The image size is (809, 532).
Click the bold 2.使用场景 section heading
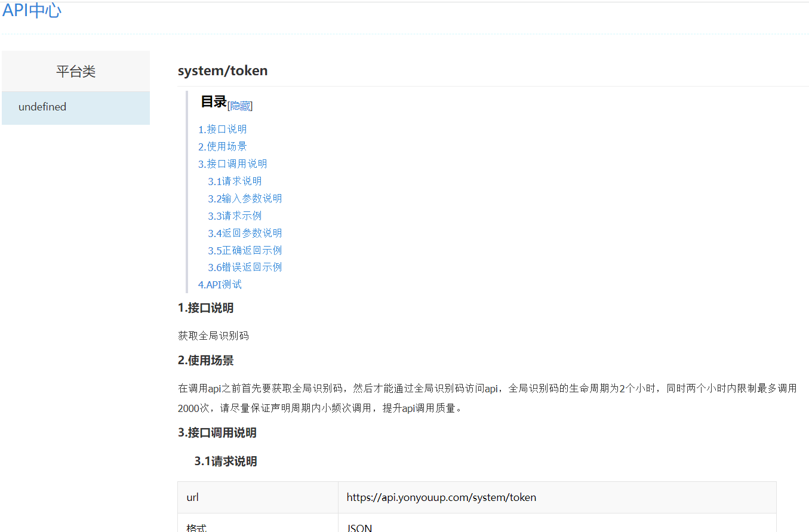coord(206,361)
